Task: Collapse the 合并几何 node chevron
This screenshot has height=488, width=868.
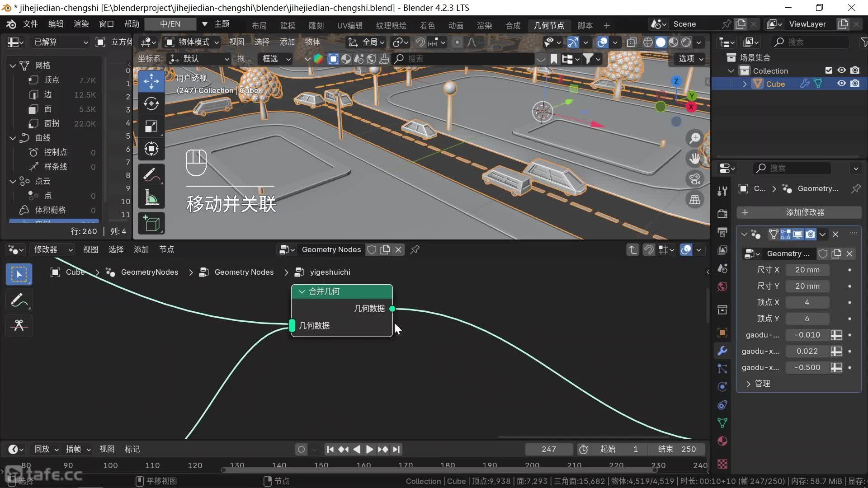Action: [x=302, y=291]
